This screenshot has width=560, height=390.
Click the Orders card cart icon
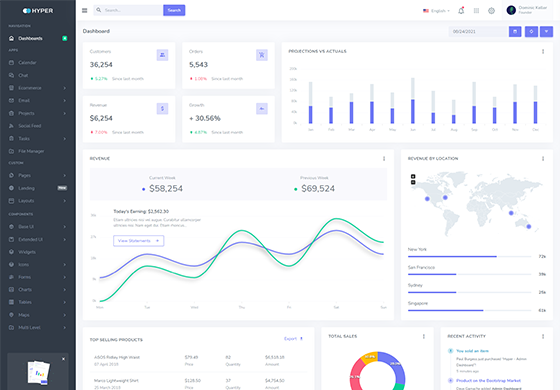(x=262, y=55)
